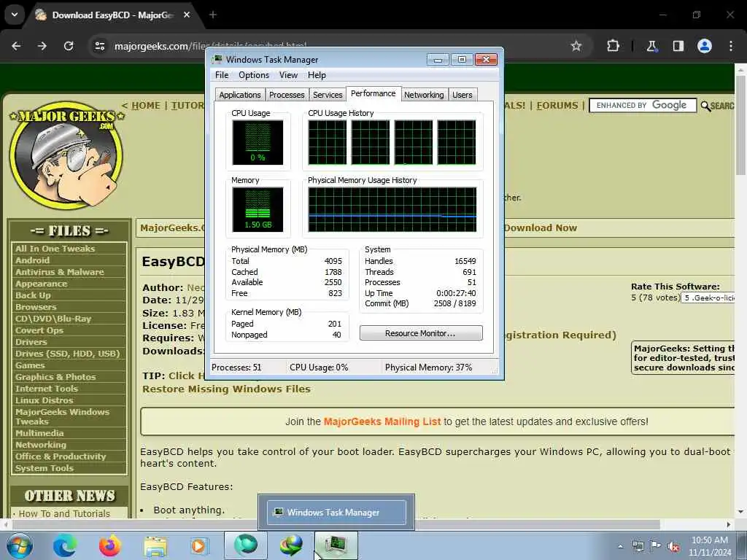Switch to the Users tab
The height and width of the screenshot is (560, 747).
coord(462,95)
